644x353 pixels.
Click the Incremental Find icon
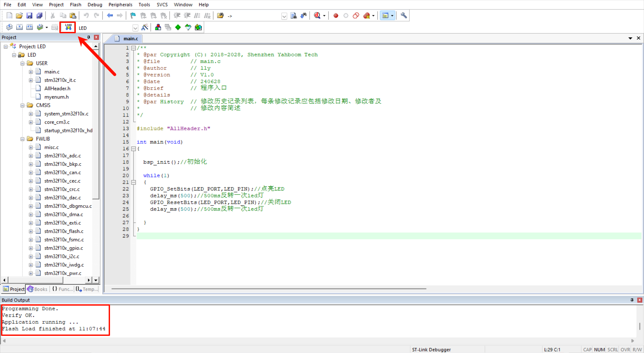tap(304, 15)
